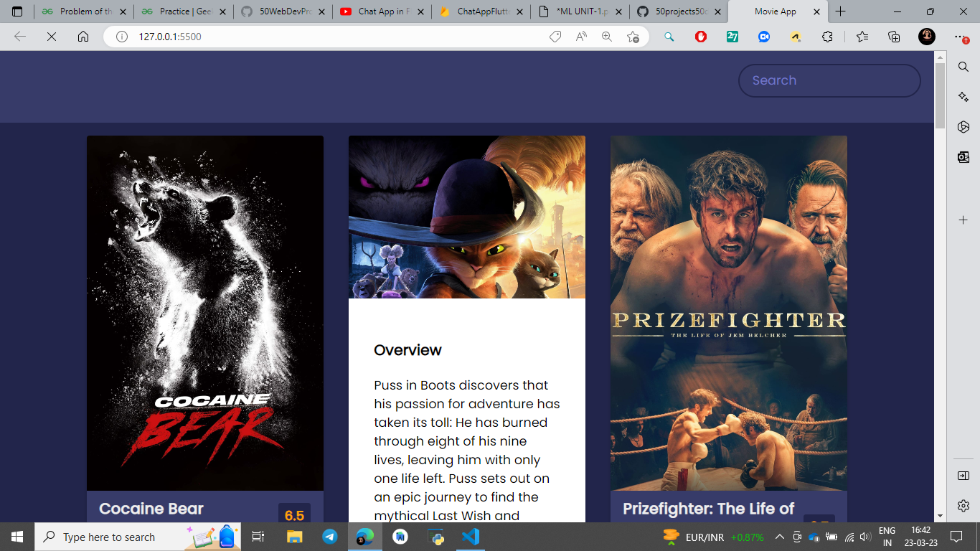
Task: Switch to the Chat App YouTube tab
Action: pos(382,11)
